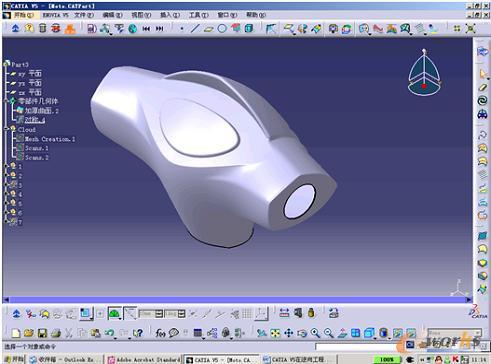Viewport: 491px width, 364px height.
Task: Click the skip-to-last arrows icon
Action: tap(160, 29)
